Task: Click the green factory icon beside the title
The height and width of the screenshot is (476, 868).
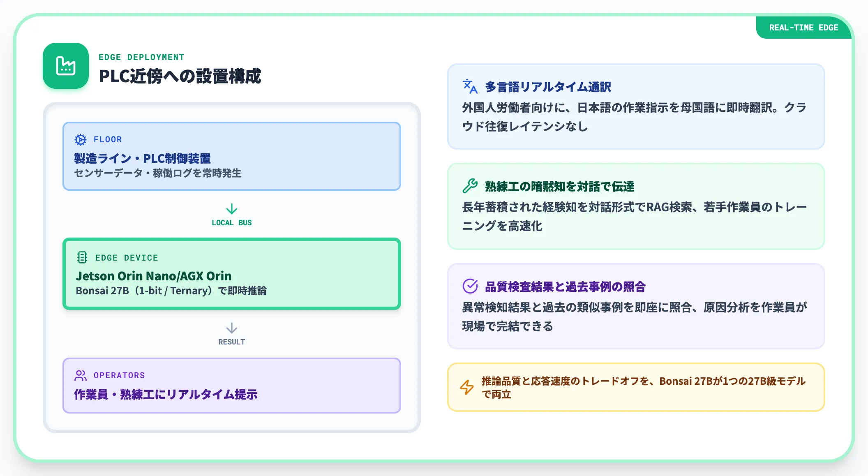Action: pyautogui.click(x=66, y=66)
